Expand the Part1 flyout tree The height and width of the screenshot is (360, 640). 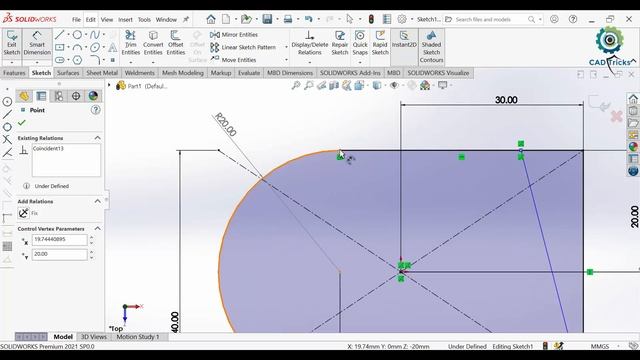[x=109, y=85]
